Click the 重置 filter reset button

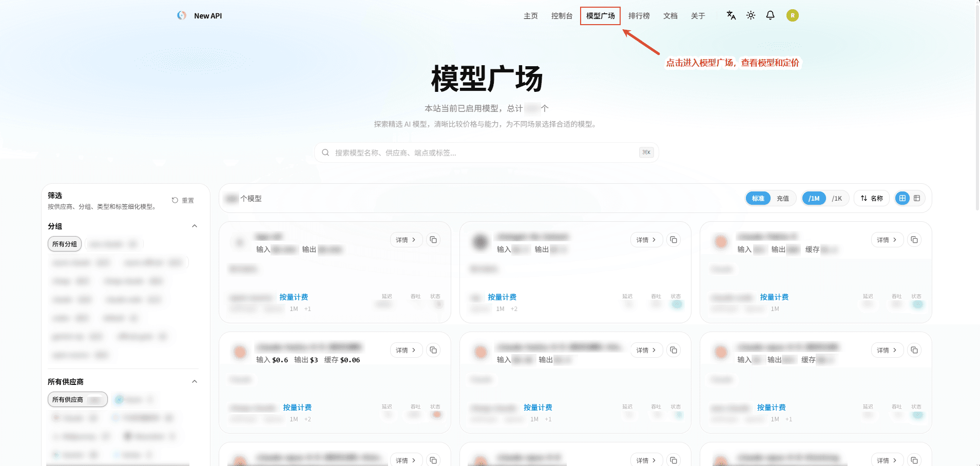point(183,200)
